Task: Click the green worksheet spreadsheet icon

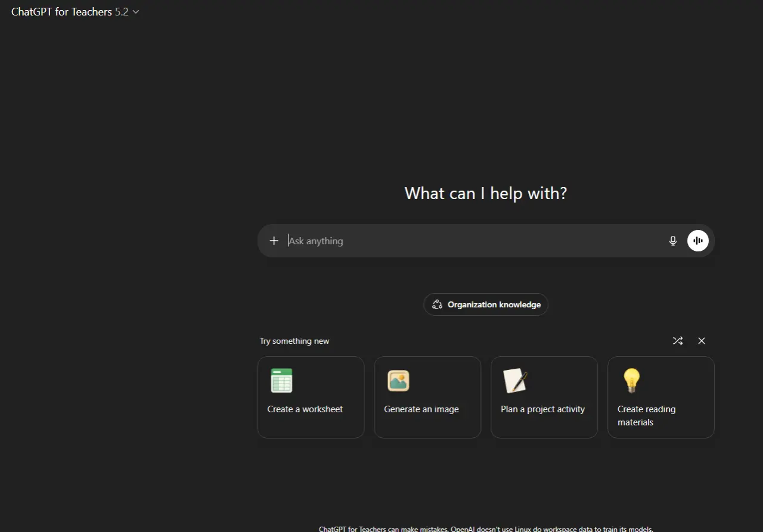Action: click(281, 381)
